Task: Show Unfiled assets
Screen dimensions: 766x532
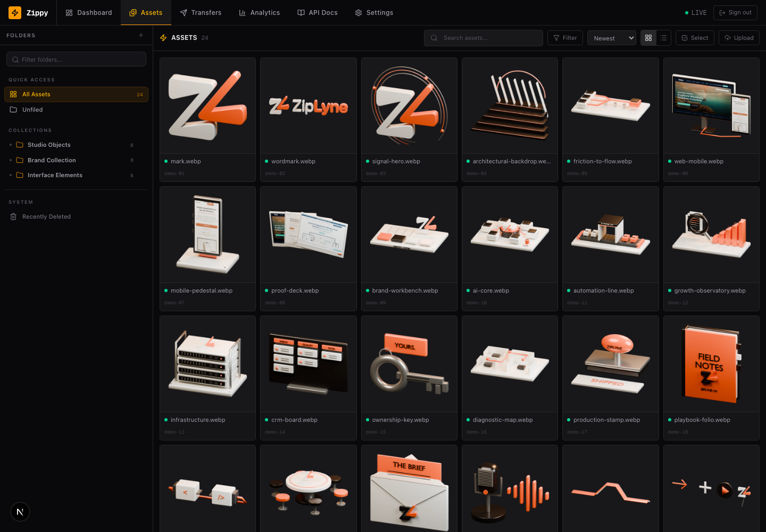Action: [76, 110]
